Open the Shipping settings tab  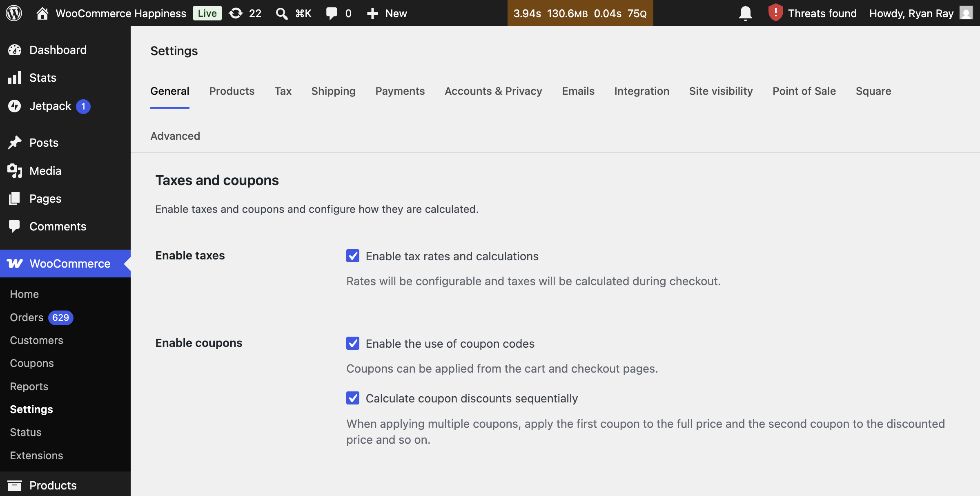click(x=333, y=91)
